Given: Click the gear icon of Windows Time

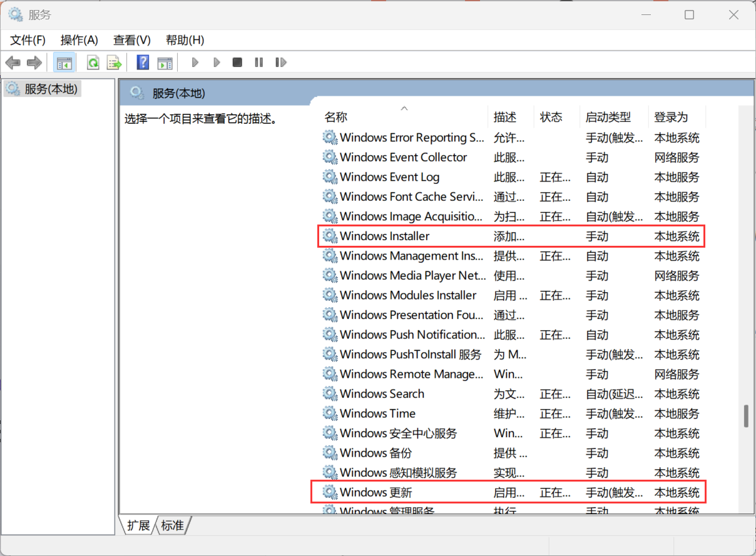Looking at the screenshot, I should tap(330, 413).
